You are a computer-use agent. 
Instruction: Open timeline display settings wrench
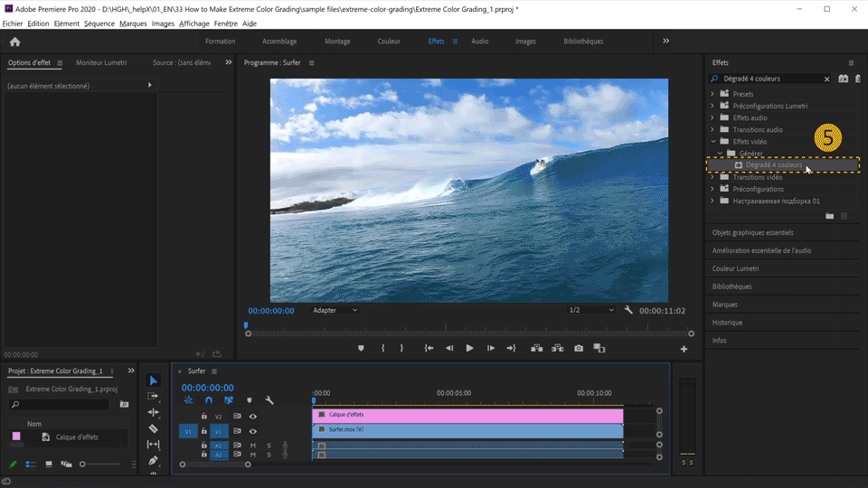click(269, 400)
